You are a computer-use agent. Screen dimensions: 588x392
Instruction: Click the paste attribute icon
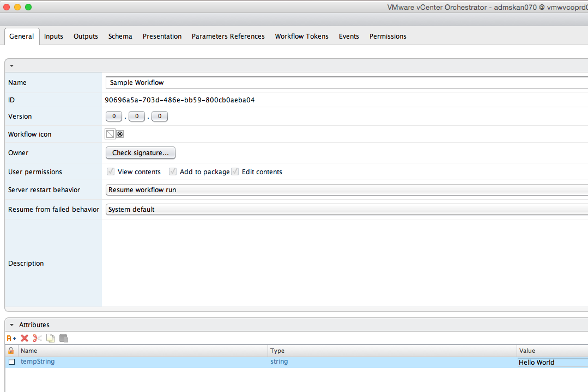click(x=64, y=338)
